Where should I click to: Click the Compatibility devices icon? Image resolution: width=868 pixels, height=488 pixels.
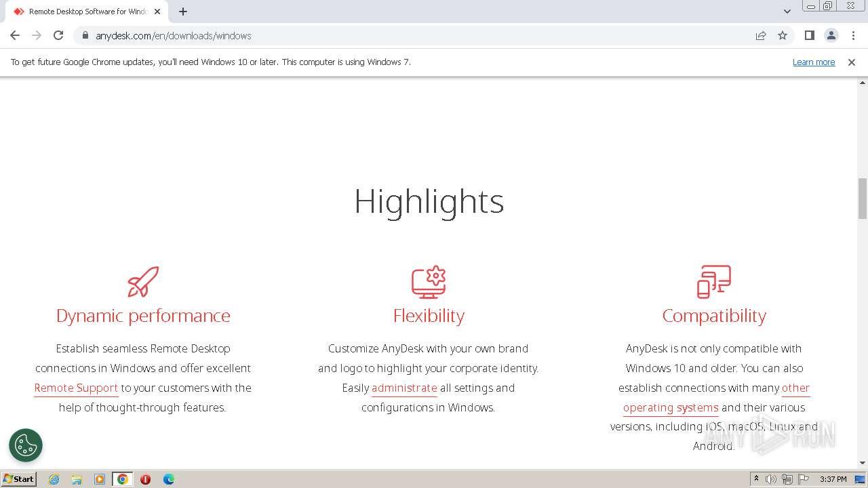point(714,281)
